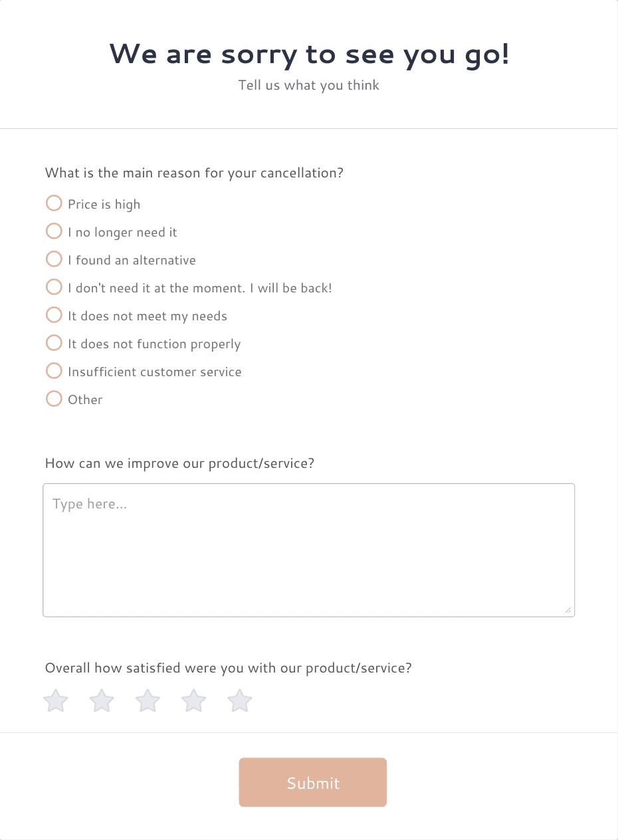The image size is (618, 840).
Task: Click the 'Insufficient customer service' label text
Action: (155, 371)
